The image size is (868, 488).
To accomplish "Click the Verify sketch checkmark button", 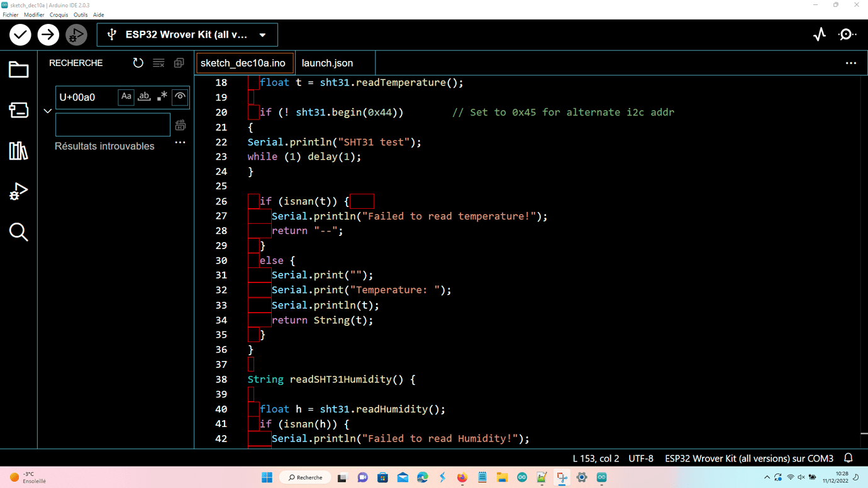I will pos(20,35).
